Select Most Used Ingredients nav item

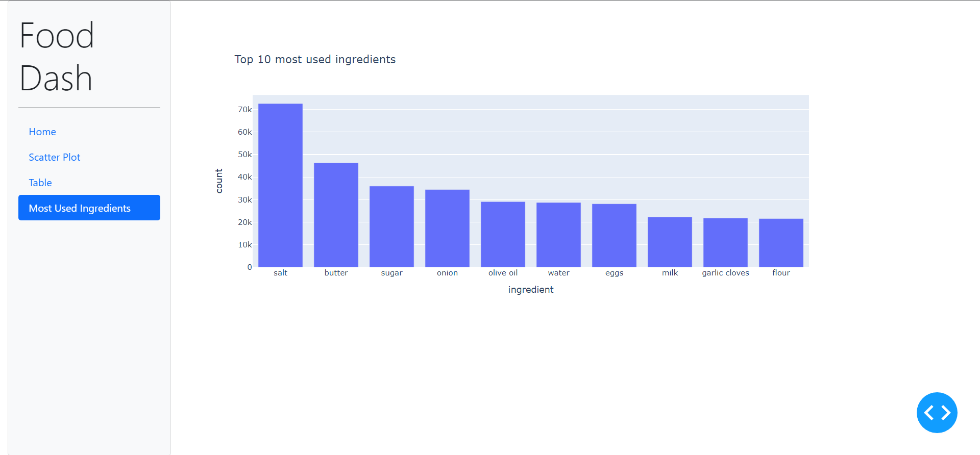(x=89, y=208)
